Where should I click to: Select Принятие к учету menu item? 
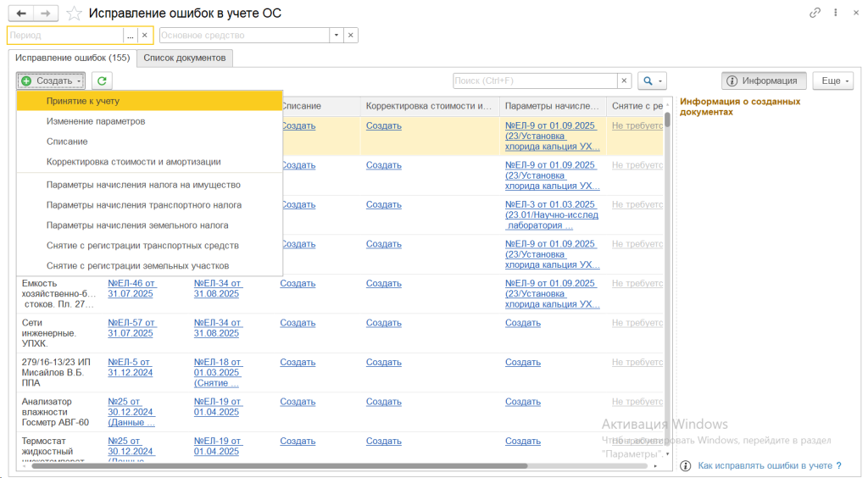coord(83,101)
